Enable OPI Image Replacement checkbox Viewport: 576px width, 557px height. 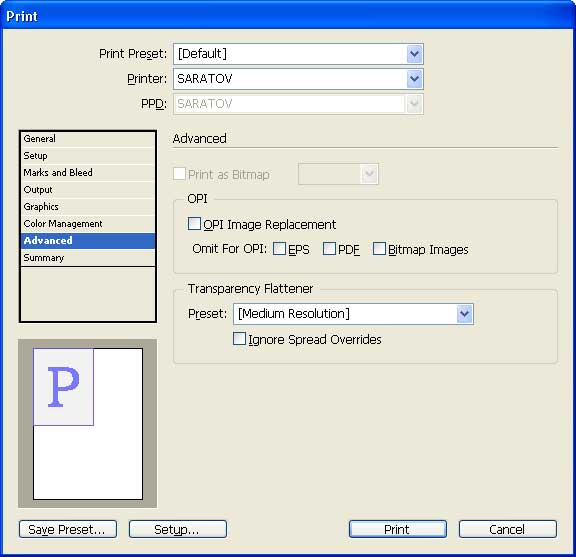pos(194,224)
